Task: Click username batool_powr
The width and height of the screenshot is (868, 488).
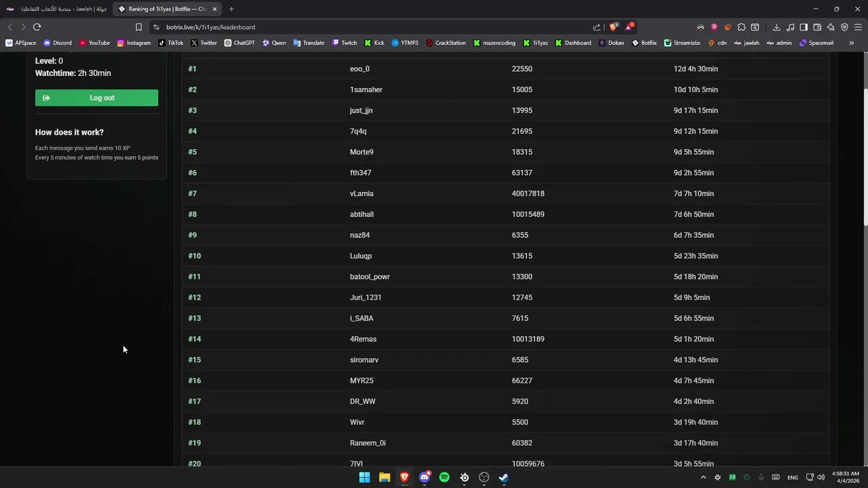Action: pyautogui.click(x=370, y=277)
